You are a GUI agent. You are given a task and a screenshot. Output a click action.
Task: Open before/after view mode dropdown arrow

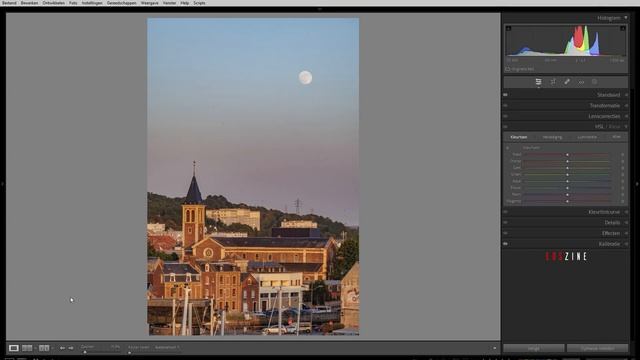(52, 348)
